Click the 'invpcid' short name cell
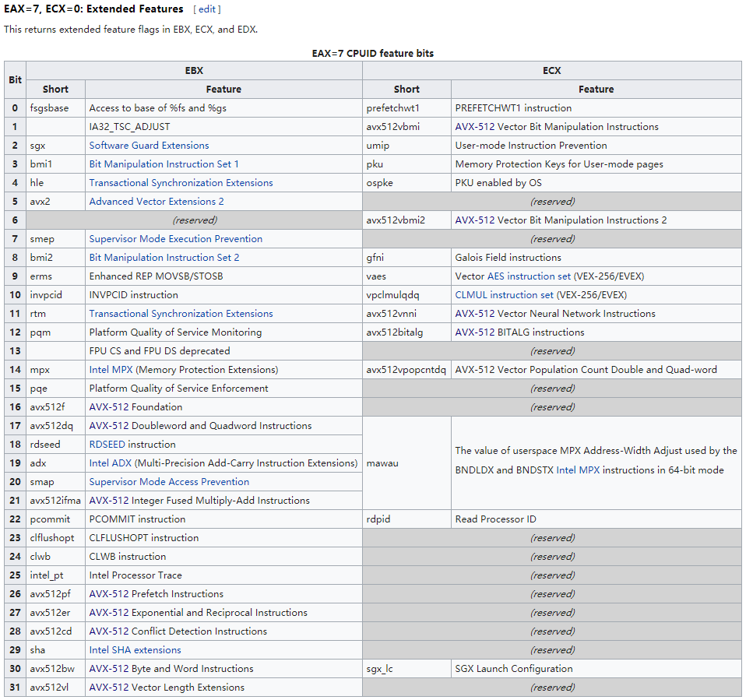 point(56,295)
